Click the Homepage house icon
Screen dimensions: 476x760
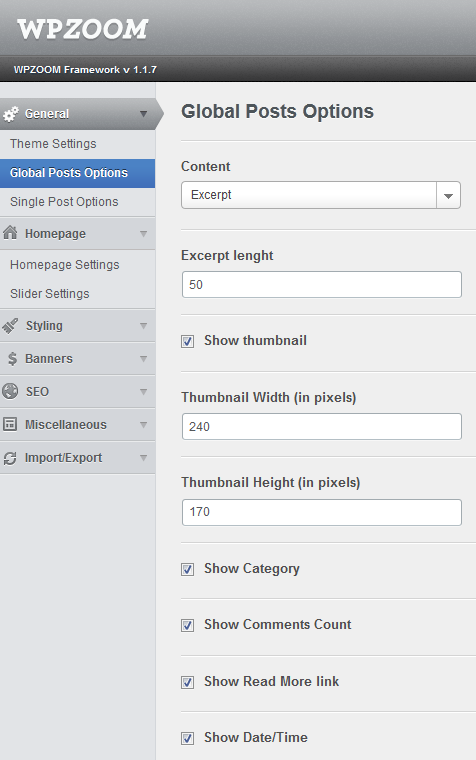pyautogui.click(x=10, y=233)
